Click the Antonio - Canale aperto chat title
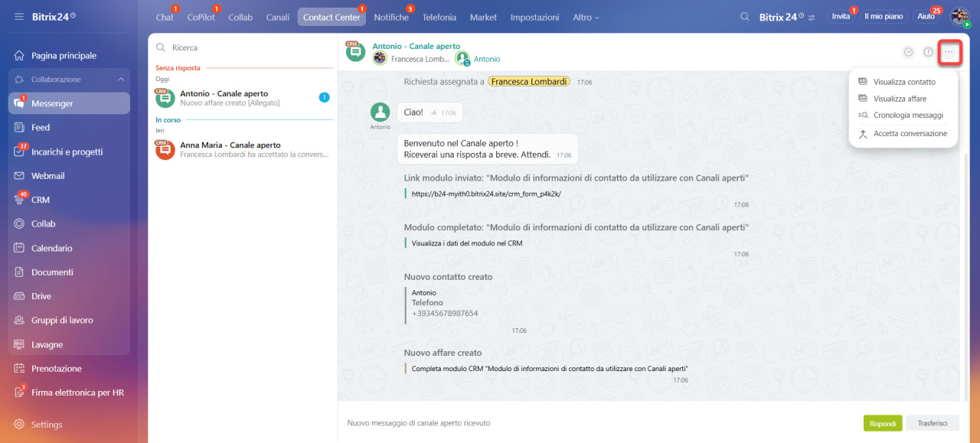Image resolution: width=980 pixels, height=443 pixels. point(416,47)
